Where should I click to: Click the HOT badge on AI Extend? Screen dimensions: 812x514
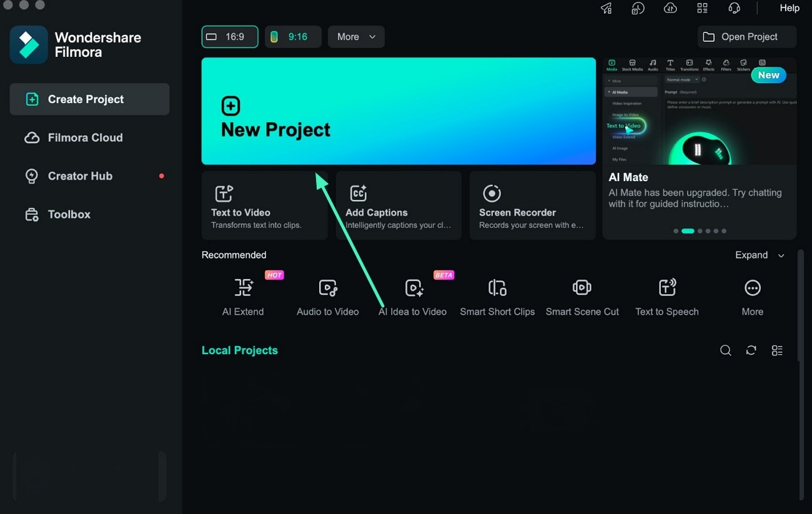[x=274, y=275]
